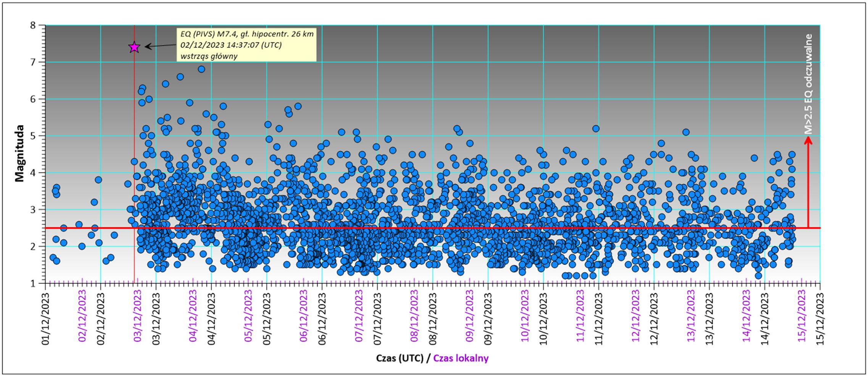Select the purple 02/12/2023 local date label

coord(82,316)
